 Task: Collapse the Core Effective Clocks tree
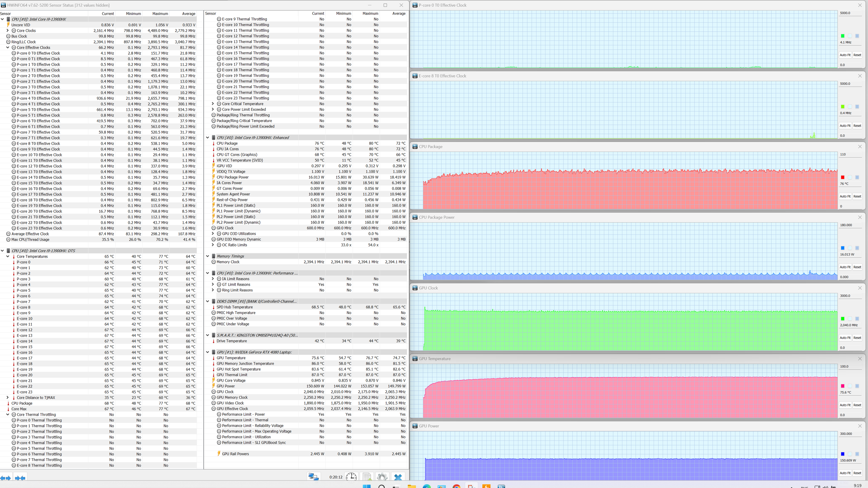click(8, 47)
